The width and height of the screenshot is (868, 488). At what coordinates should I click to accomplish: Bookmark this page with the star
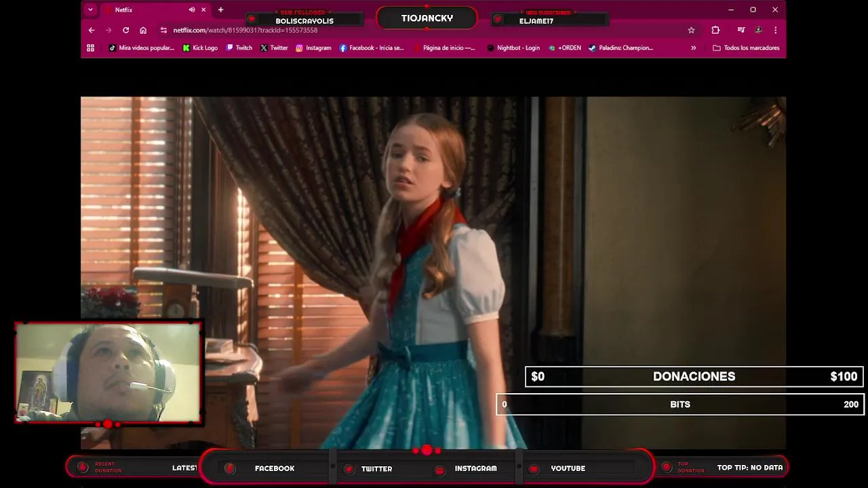click(691, 30)
